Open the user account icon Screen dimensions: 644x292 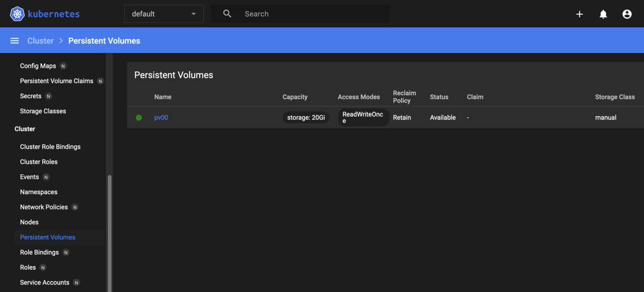tap(627, 14)
